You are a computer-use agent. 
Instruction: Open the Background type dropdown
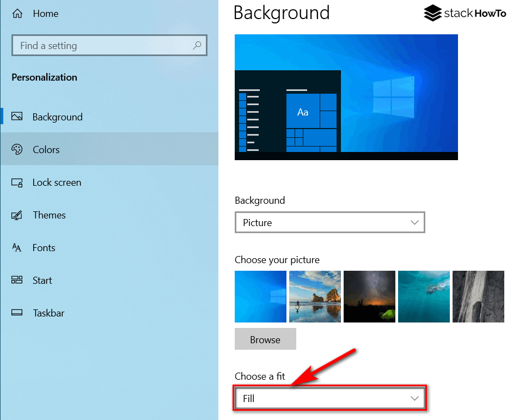(329, 222)
